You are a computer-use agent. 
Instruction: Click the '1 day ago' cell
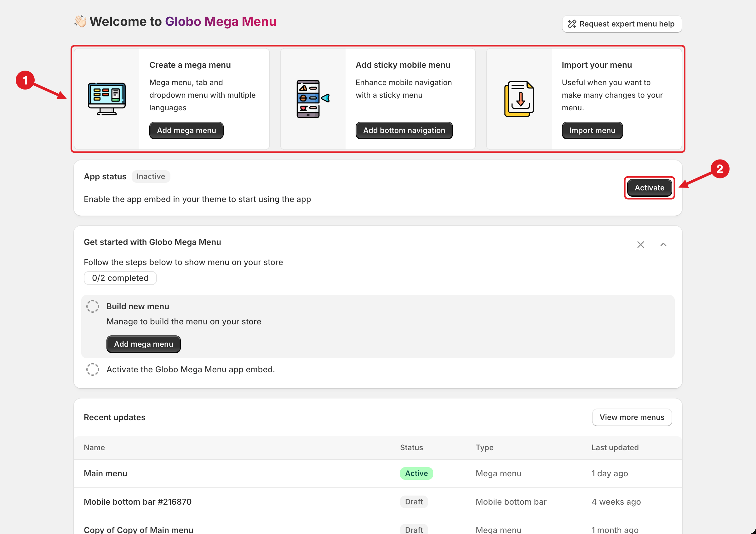point(610,474)
